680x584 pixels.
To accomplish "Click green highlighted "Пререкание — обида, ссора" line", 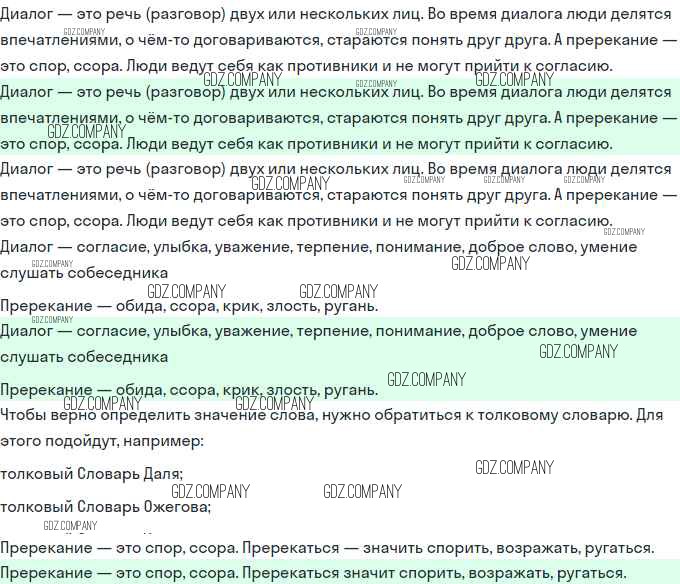I will (188, 389).
